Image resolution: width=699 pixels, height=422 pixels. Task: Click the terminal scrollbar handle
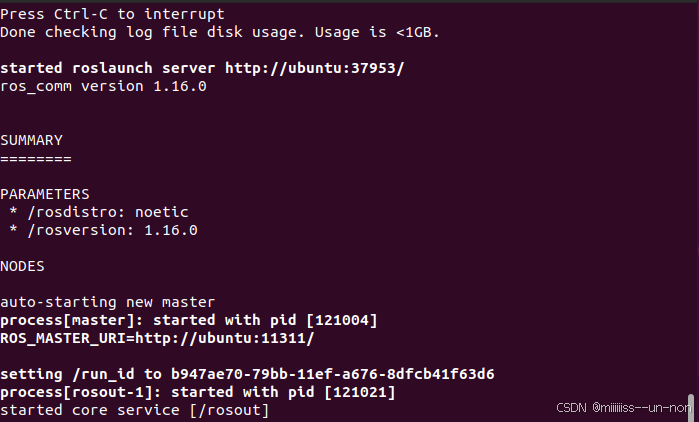click(691, 408)
